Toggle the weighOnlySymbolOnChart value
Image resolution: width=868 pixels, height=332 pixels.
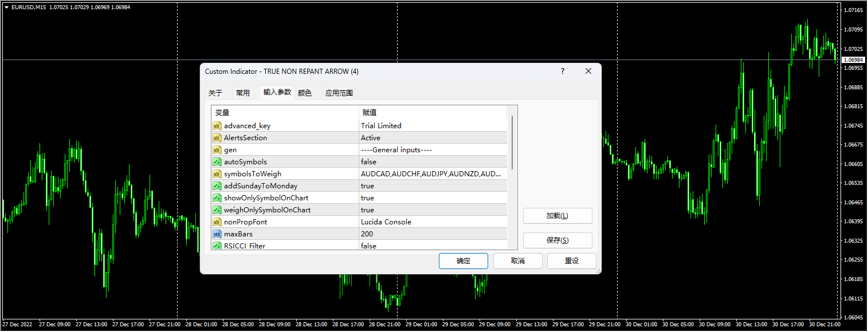[x=433, y=210]
